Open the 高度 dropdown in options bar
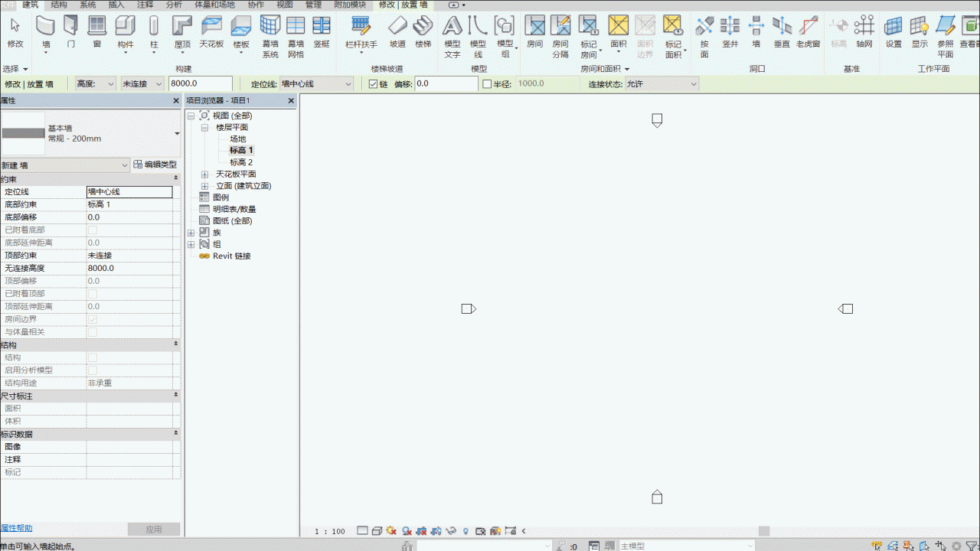 pyautogui.click(x=95, y=83)
